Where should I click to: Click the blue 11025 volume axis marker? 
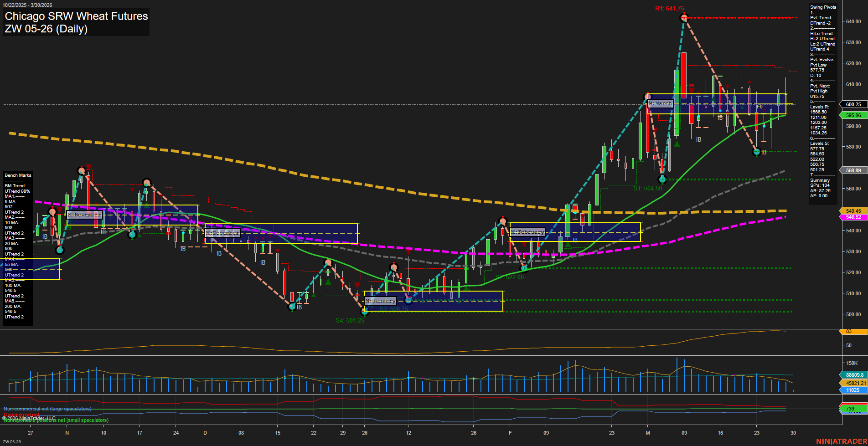853,390
